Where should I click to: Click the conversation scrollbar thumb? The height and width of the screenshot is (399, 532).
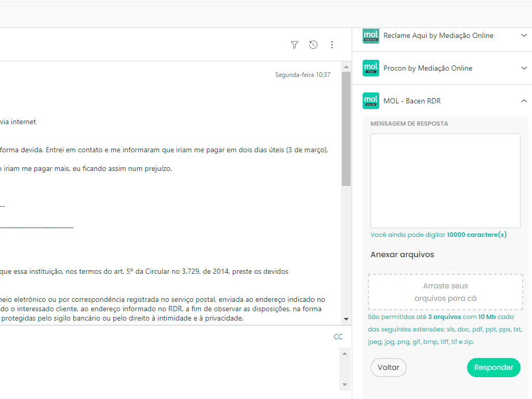click(346, 129)
